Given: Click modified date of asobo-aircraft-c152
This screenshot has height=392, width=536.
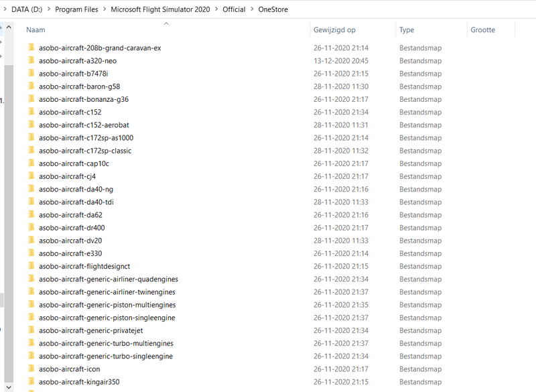Looking at the screenshot, I should pyautogui.click(x=341, y=112).
